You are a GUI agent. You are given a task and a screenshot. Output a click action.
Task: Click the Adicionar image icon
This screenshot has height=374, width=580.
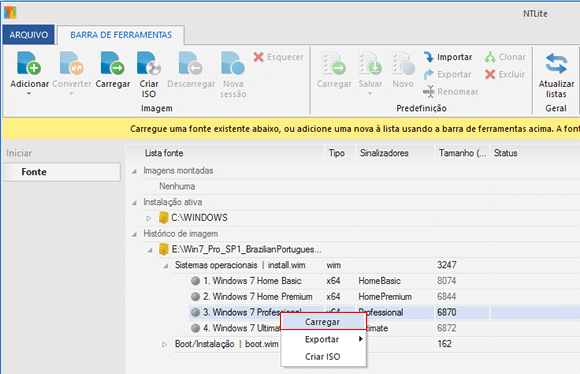tap(29, 63)
